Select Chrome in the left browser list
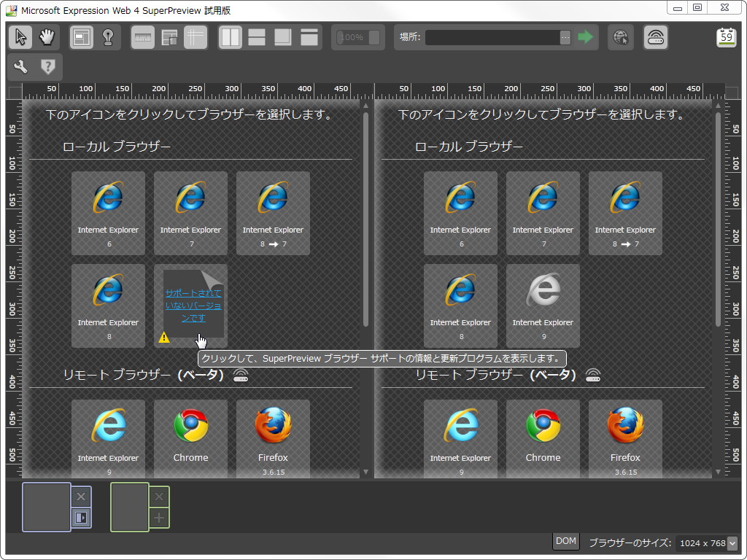 click(190, 434)
